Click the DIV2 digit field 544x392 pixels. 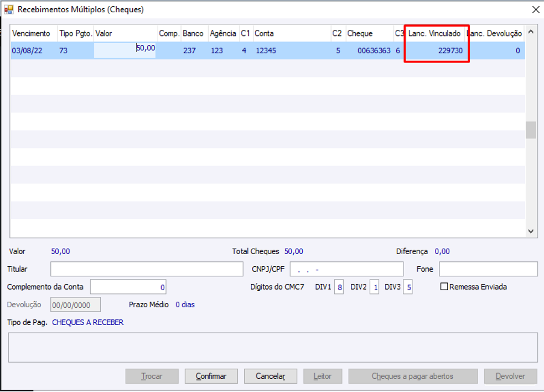[374, 287]
